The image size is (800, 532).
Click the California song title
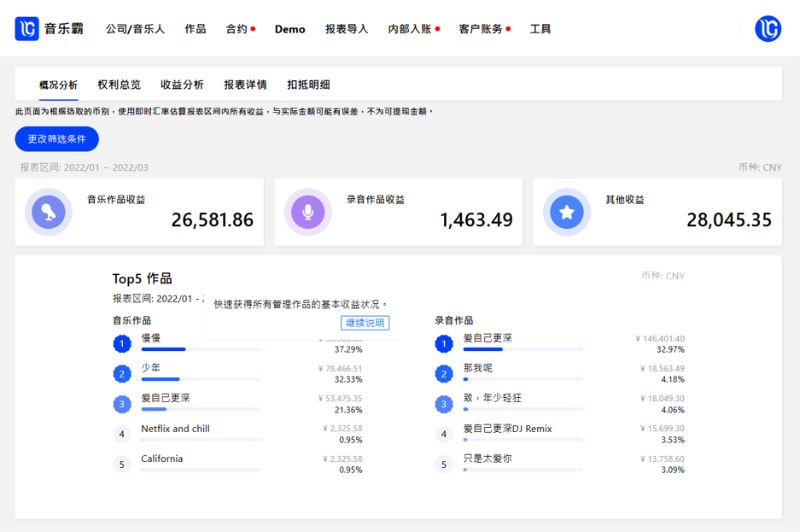click(x=161, y=459)
